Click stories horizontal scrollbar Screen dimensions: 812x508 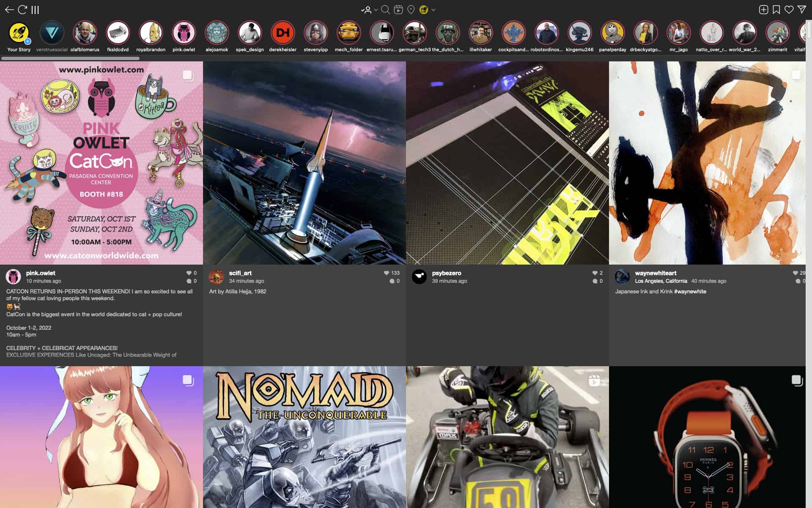click(x=70, y=58)
